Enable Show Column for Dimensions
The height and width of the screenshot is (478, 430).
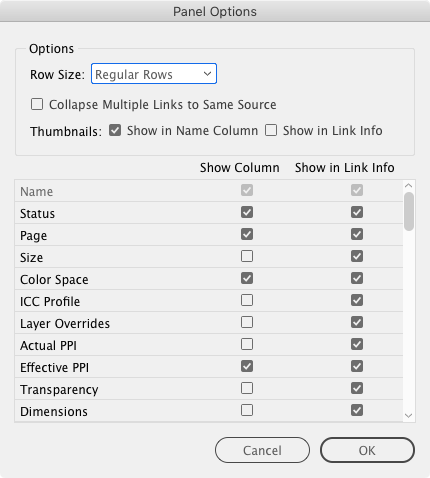(x=247, y=410)
